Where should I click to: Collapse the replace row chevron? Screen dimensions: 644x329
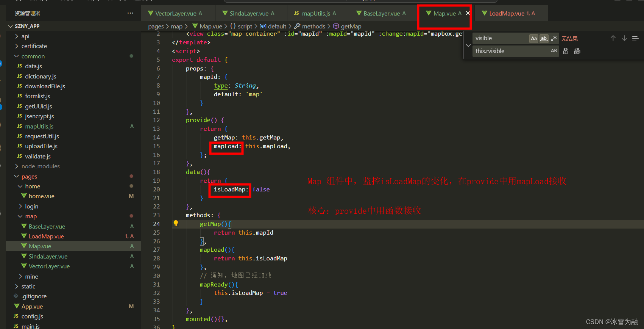coord(468,45)
